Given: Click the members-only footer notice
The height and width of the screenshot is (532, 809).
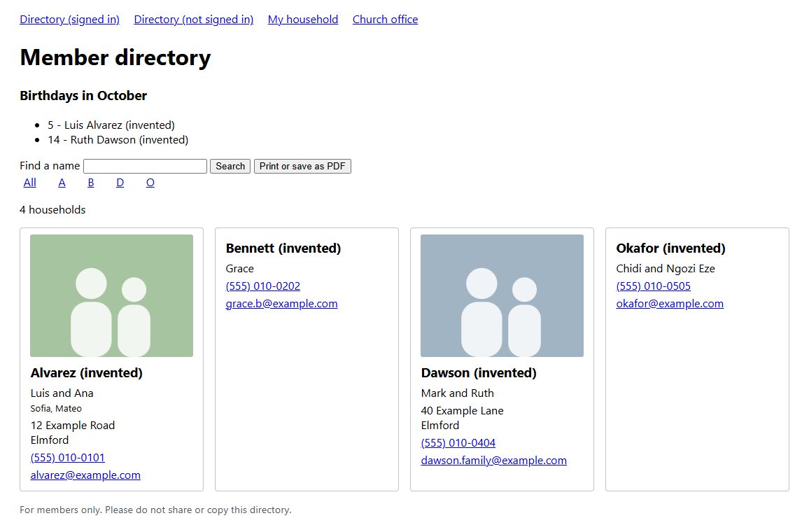Looking at the screenshot, I should coord(155,510).
